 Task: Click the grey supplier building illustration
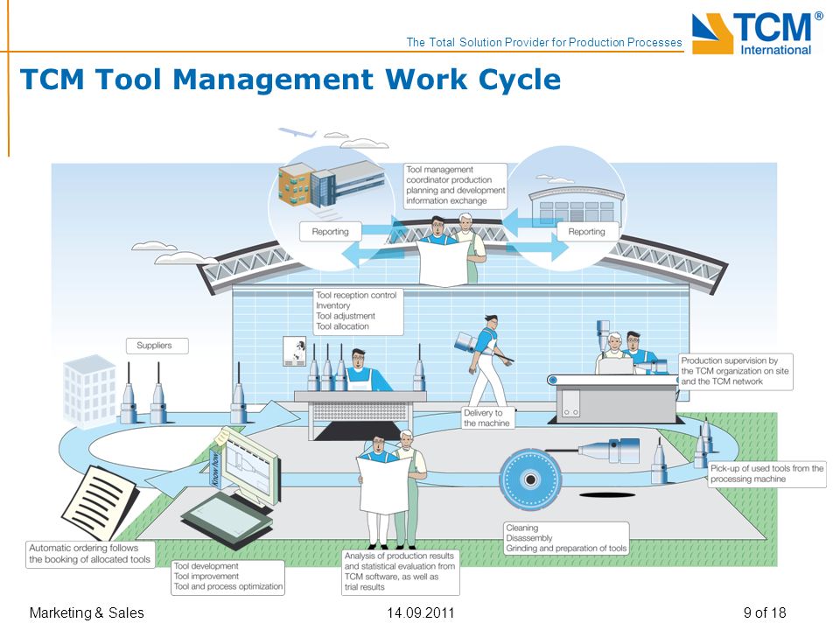[89, 391]
